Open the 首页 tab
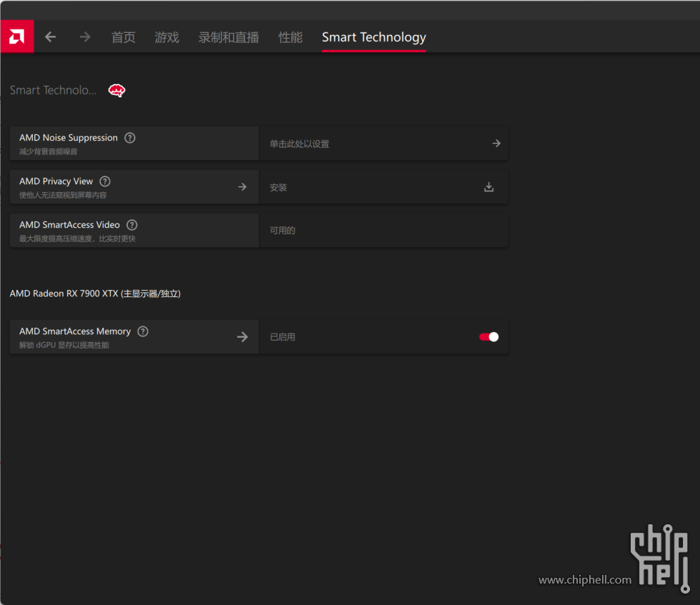The width and height of the screenshot is (700, 605). pyautogui.click(x=123, y=37)
